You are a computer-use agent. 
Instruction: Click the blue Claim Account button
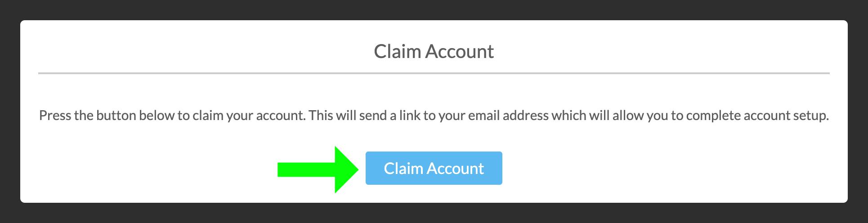[x=434, y=168]
